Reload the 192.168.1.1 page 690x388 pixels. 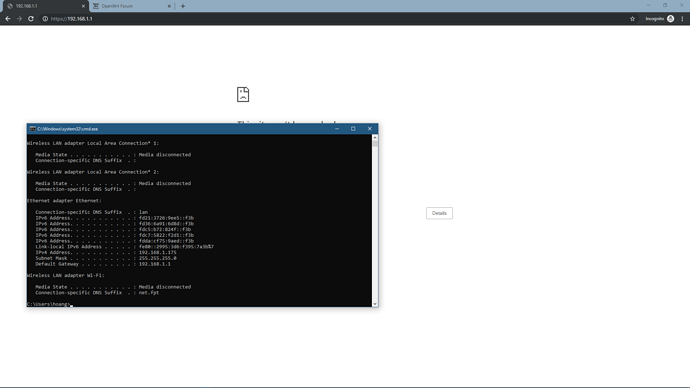coord(31,18)
